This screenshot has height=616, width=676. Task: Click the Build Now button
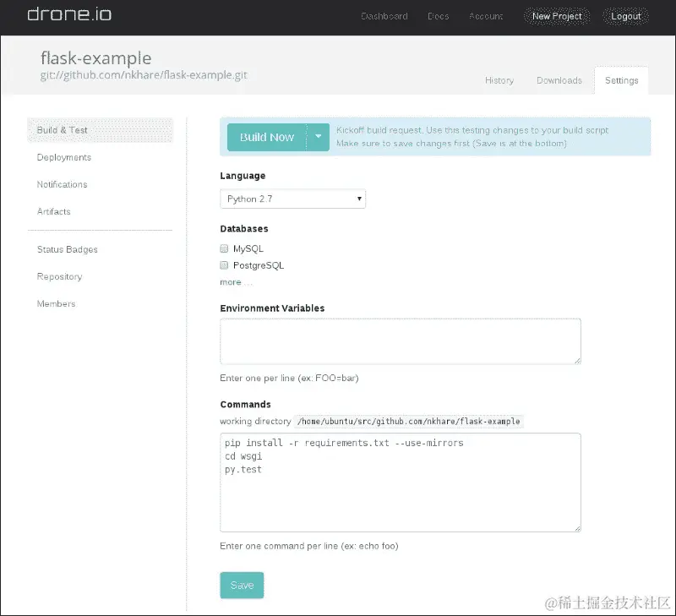[x=267, y=137]
